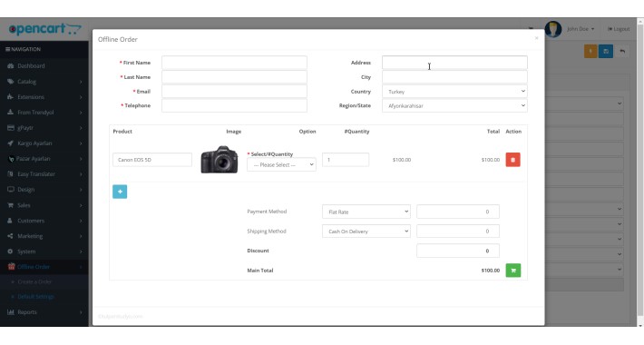Expand the Catalog menu chevron
644x345 pixels.
click(81, 82)
